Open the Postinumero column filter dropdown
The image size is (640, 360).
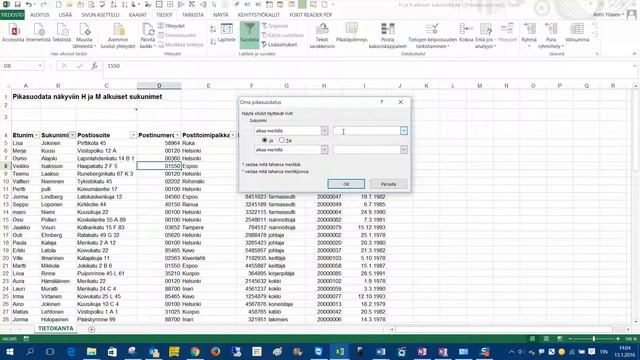pos(178,135)
